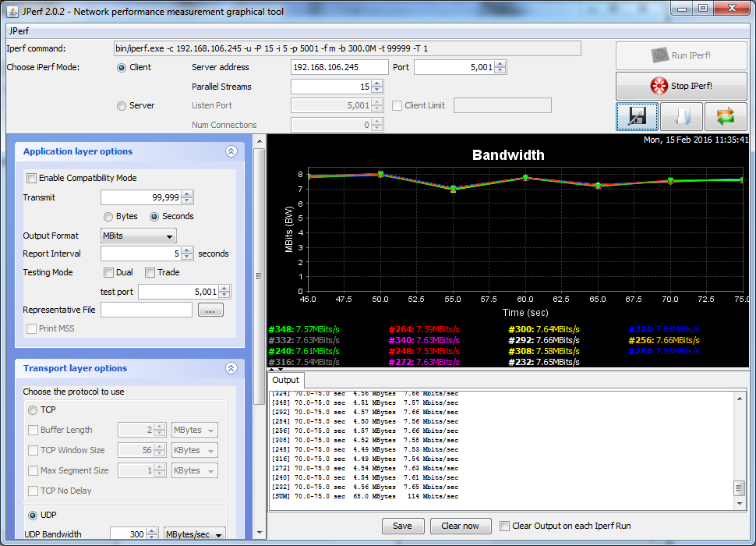
Task: Stop the running IPerf test
Action: pos(681,86)
